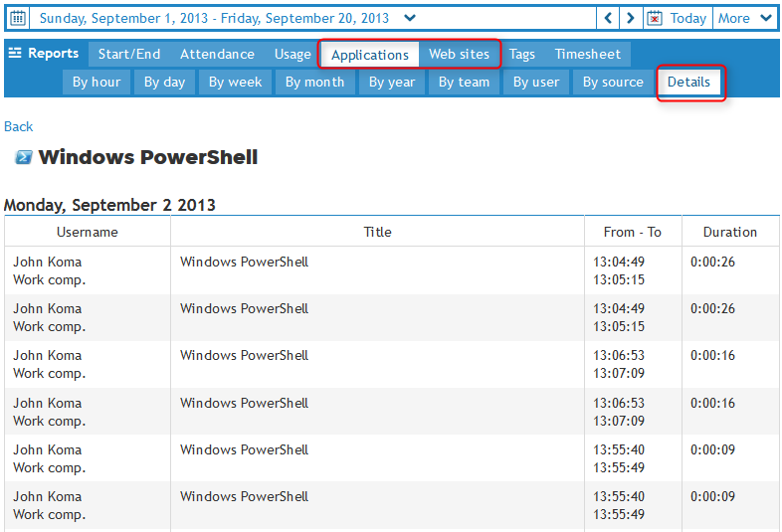Switch to the Web sites tab

tap(459, 54)
